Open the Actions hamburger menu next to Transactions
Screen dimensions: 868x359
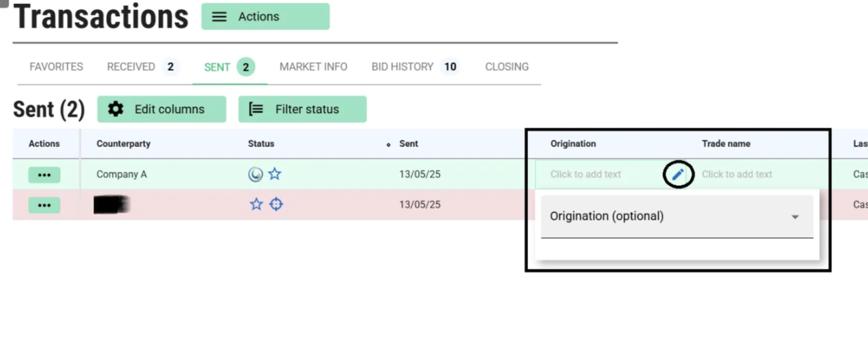[x=265, y=17]
